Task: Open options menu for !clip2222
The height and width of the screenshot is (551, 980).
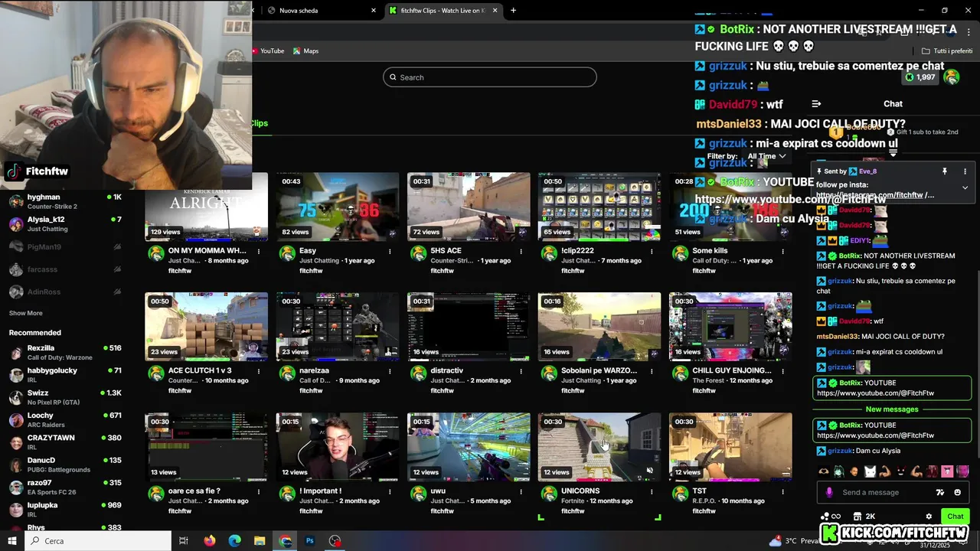Action: pyautogui.click(x=652, y=251)
